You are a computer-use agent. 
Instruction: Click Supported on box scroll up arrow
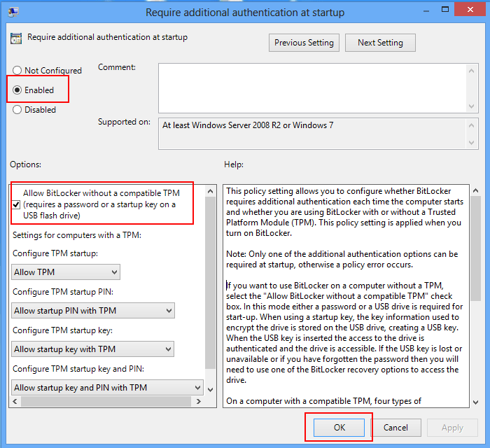(472, 125)
